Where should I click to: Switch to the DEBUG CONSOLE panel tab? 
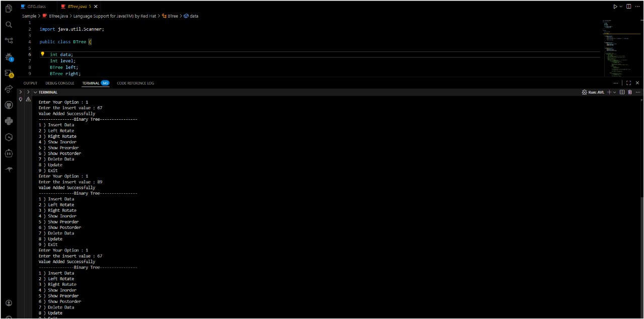tap(60, 83)
